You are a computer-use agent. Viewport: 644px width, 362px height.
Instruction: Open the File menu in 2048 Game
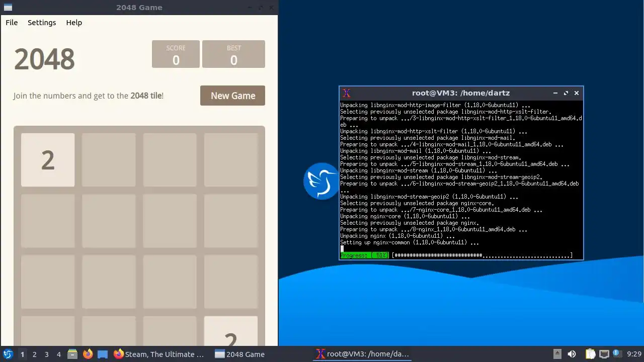12,23
